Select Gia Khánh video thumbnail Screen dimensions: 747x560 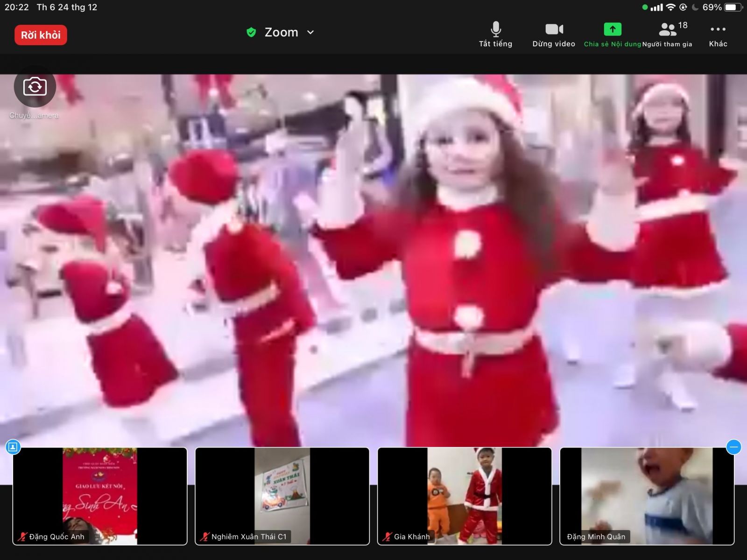[465, 496]
